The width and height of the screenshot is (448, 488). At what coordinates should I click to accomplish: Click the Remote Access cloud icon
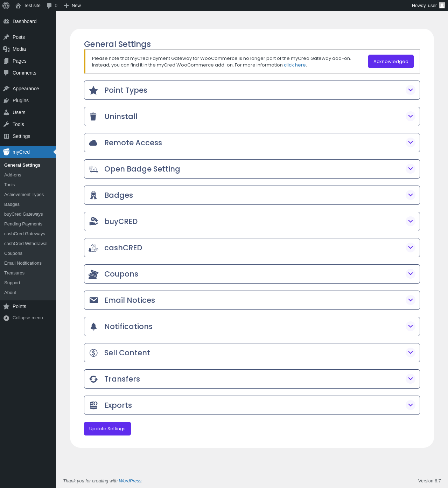[x=93, y=143]
